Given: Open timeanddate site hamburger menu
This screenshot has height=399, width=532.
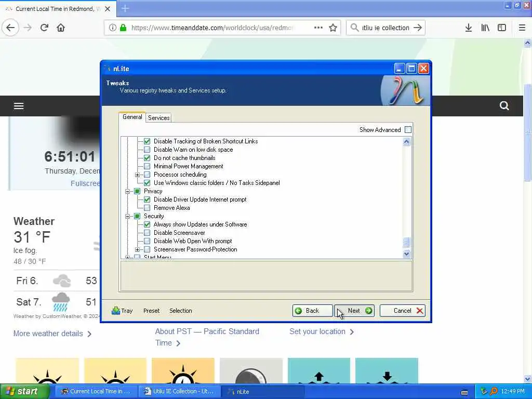Looking at the screenshot, I should click(x=19, y=106).
